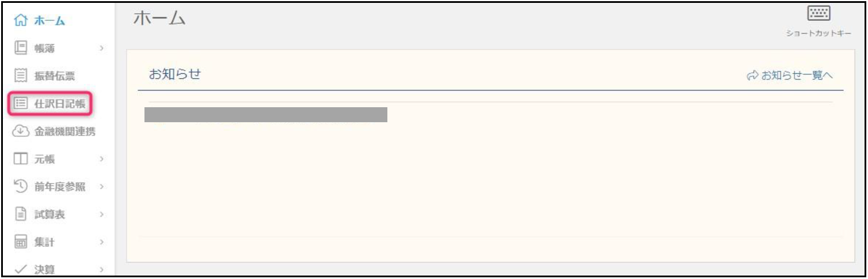Click the 金融機関連携 cloud download icon
This screenshot has height=279, width=868.
pos(20,131)
